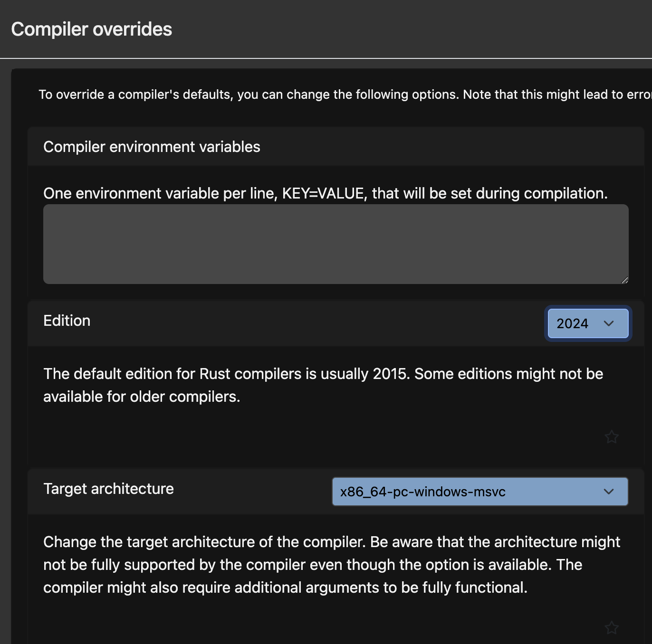652x644 pixels.
Task: Open the Edition dropdown showing 2024
Action: click(x=587, y=323)
